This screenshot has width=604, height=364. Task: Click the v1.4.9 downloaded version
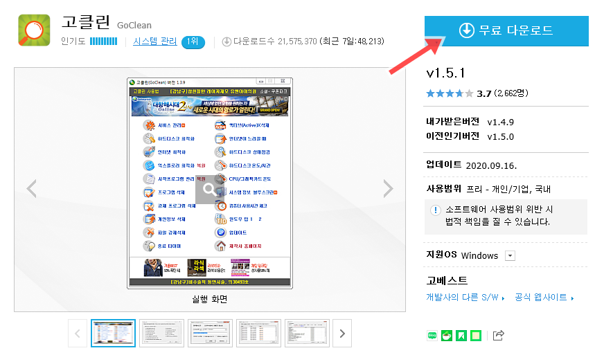point(500,122)
